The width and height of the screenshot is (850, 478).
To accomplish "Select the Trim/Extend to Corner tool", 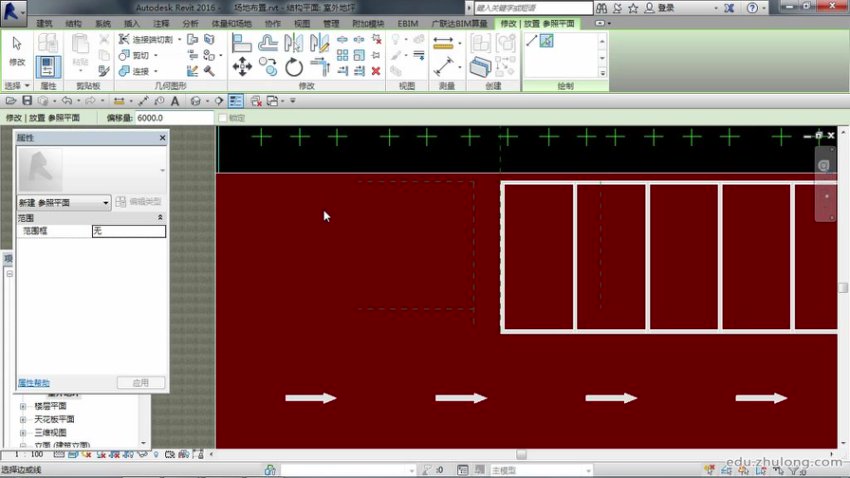I will tap(320, 67).
